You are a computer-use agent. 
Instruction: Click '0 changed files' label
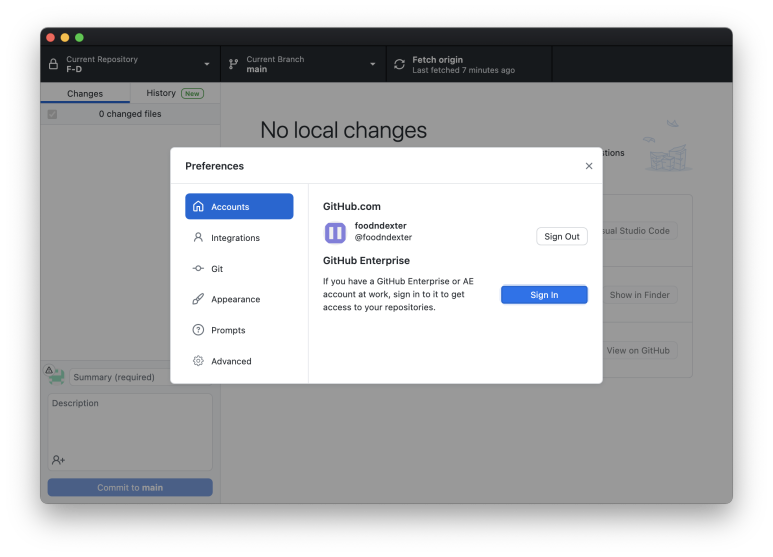coord(130,114)
